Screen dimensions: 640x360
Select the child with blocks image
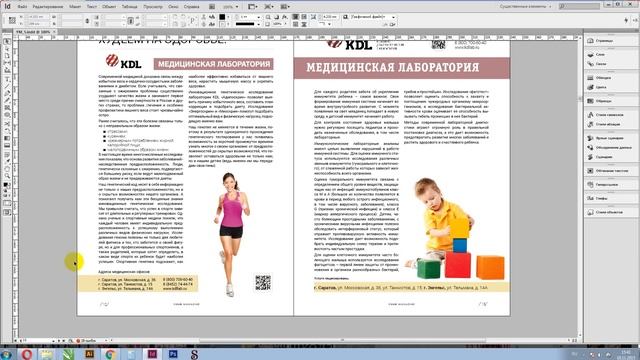455,229
